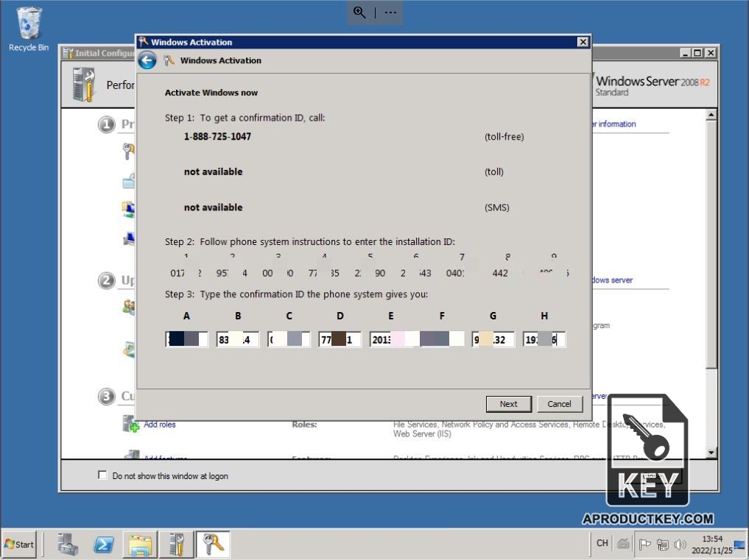Click the Add roles server icon
This screenshot has height=560, width=749.
pyautogui.click(x=130, y=423)
